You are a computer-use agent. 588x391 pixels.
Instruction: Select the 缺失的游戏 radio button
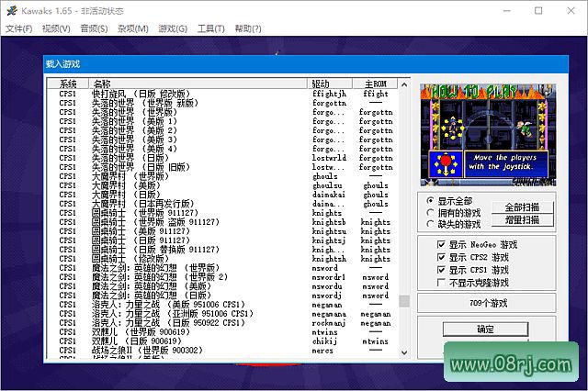[431, 224]
